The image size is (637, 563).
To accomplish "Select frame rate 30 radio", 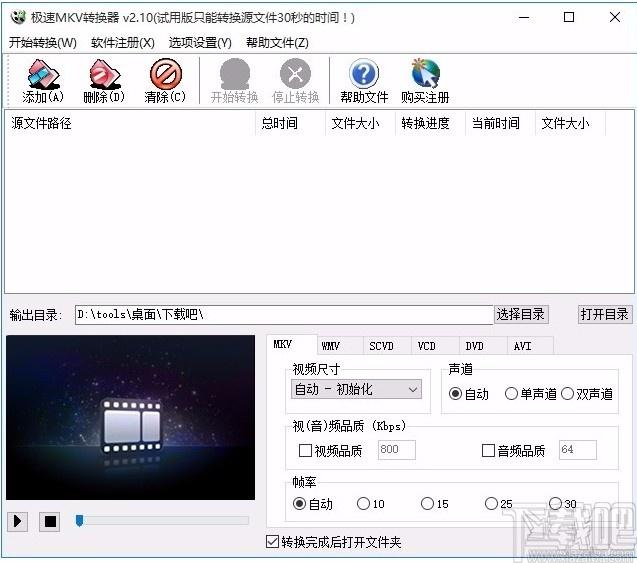I will point(555,504).
